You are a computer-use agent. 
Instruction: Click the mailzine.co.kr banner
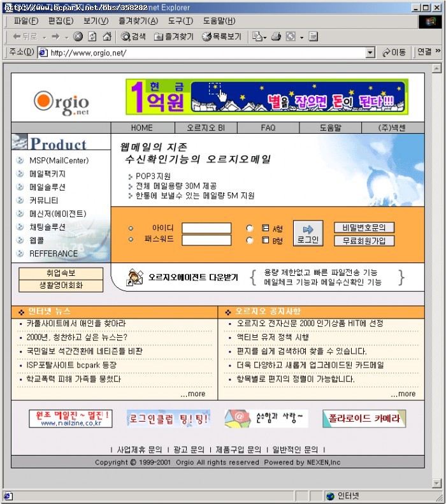click(70, 419)
